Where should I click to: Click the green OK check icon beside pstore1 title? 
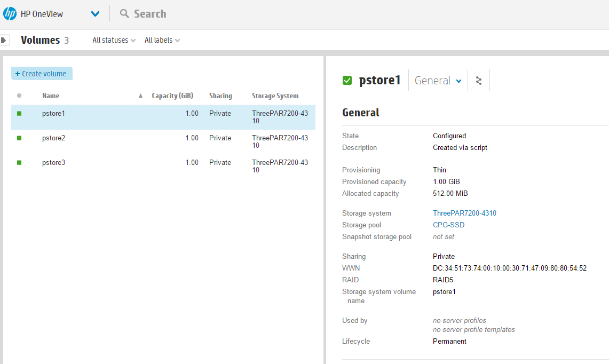pyautogui.click(x=347, y=81)
